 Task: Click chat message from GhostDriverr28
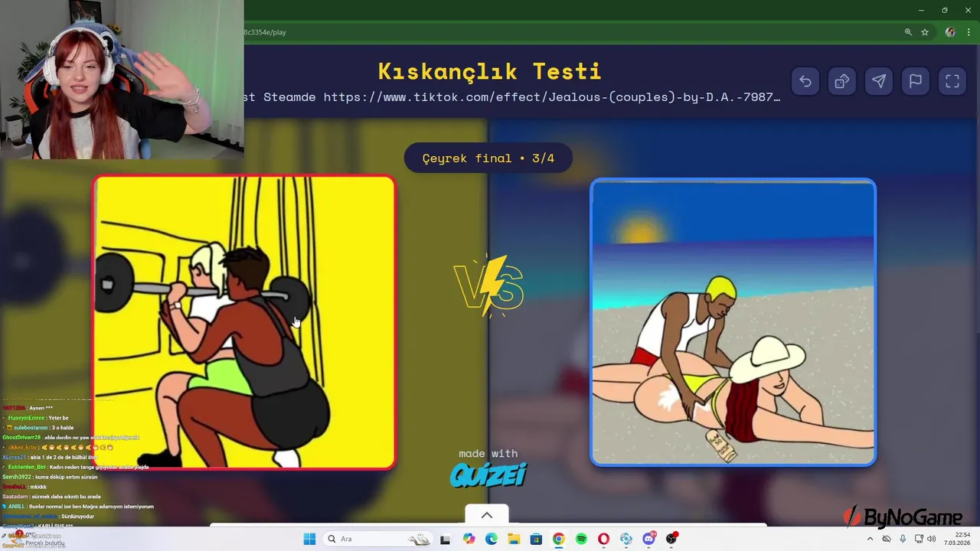click(70, 438)
